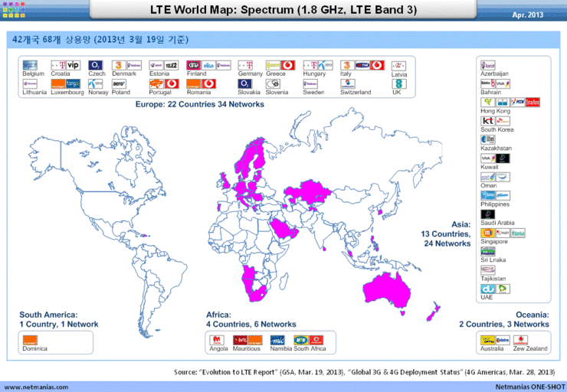This screenshot has height=392, width=567.
Task: Select the Azercell logo above Azerbaijan
Action: click(488, 65)
